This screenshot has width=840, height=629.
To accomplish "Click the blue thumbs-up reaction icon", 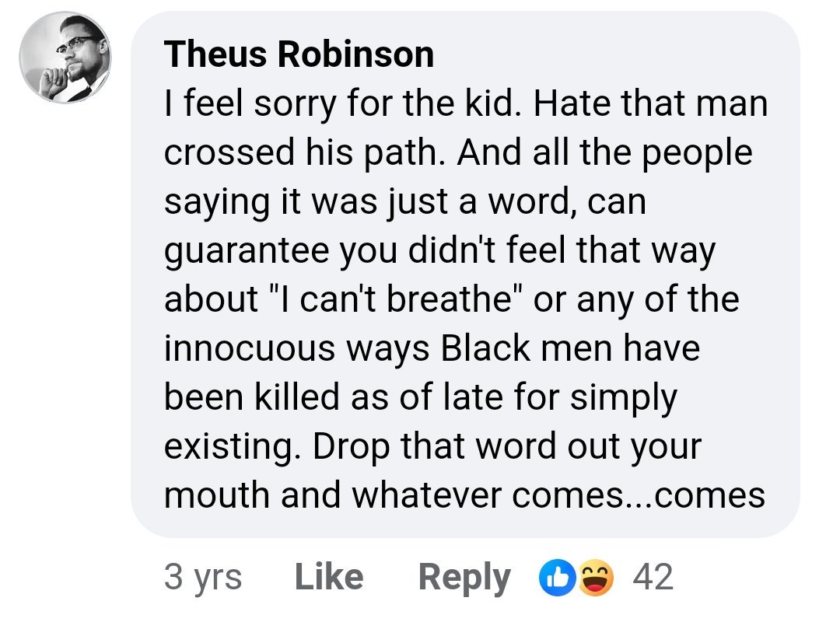I will click(x=553, y=578).
